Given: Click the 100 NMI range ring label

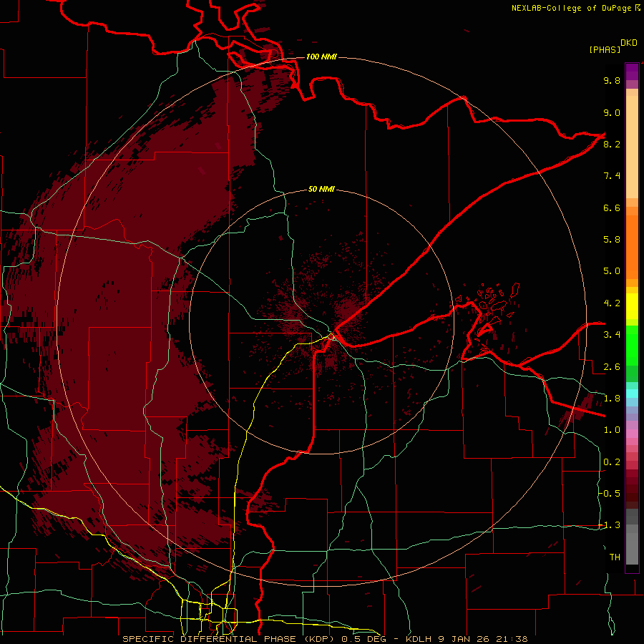Looking at the screenshot, I should (x=321, y=57).
